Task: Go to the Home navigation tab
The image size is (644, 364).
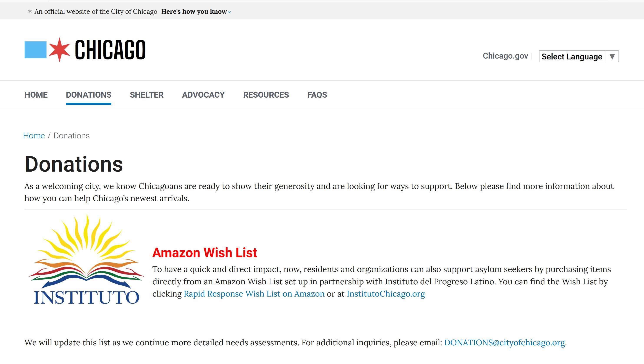Action: click(36, 95)
